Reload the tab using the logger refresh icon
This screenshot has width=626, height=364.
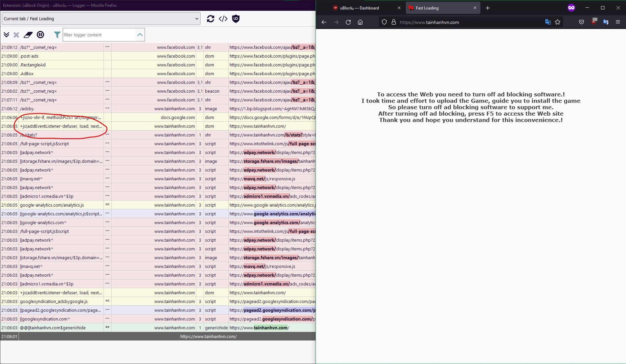point(210,19)
